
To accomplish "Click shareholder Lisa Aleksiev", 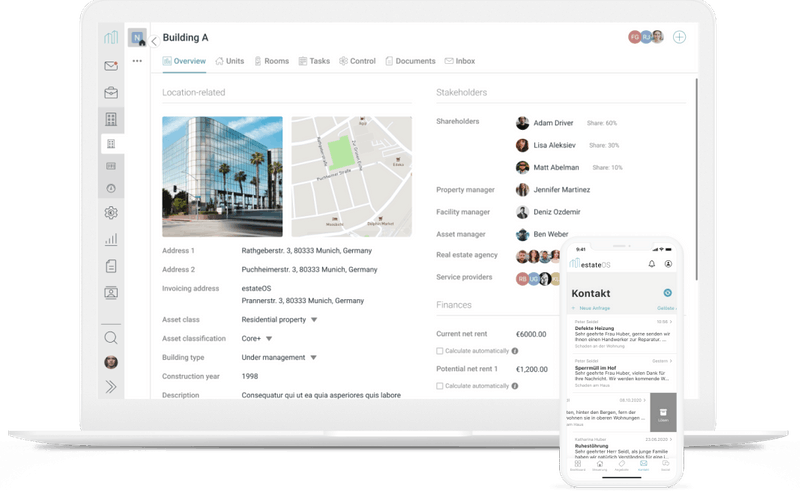I will (x=545, y=145).
